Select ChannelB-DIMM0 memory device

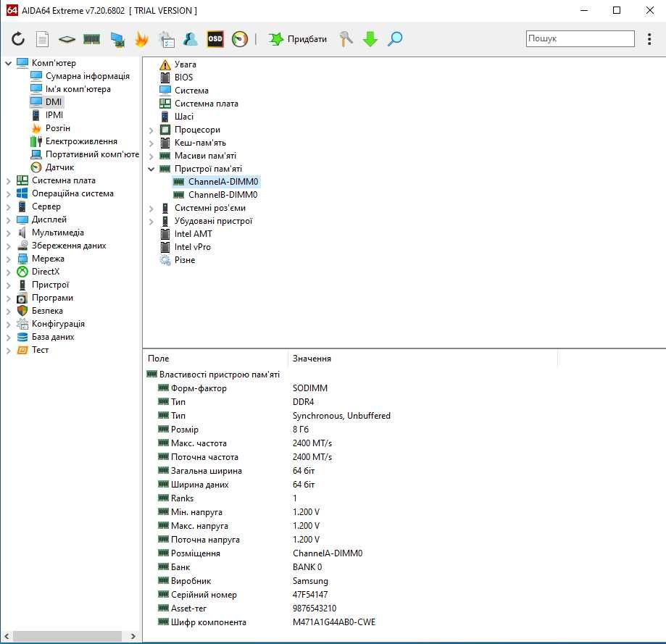[x=222, y=195]
